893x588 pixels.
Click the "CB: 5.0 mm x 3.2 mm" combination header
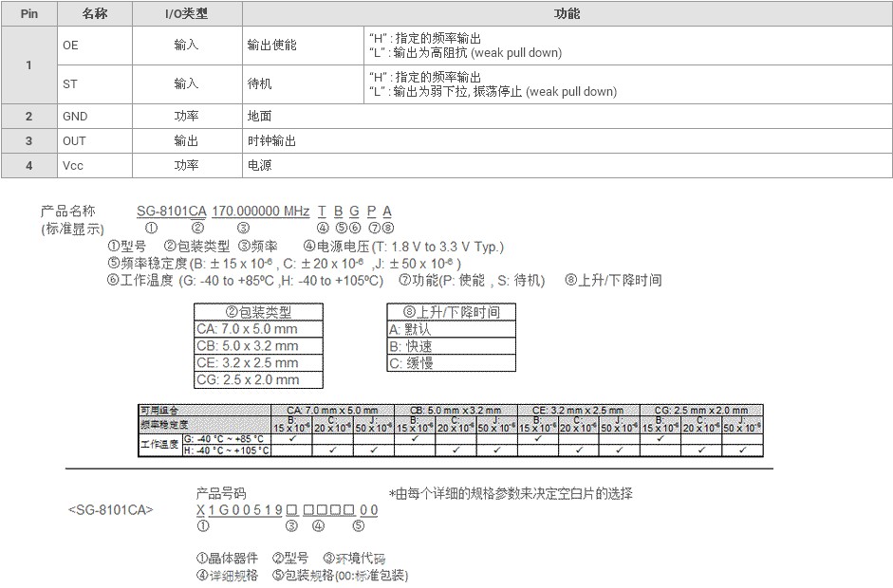[456, 410]
